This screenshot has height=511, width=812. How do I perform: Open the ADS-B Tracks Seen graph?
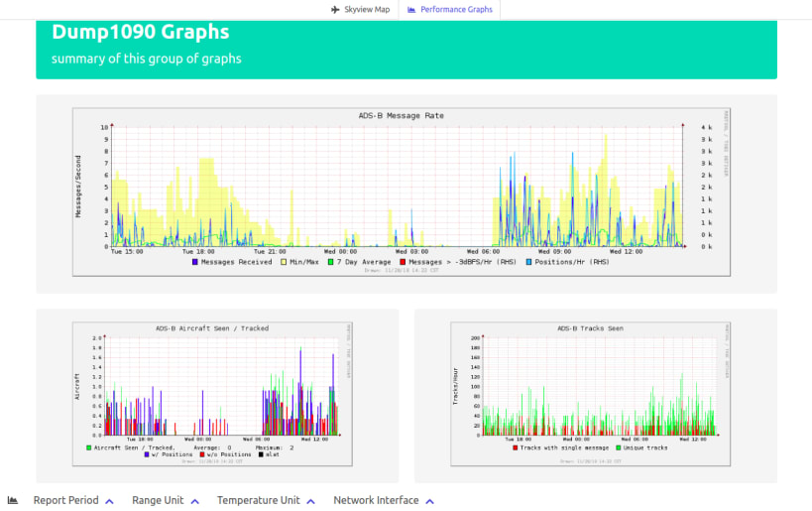(x=590, y=394)
